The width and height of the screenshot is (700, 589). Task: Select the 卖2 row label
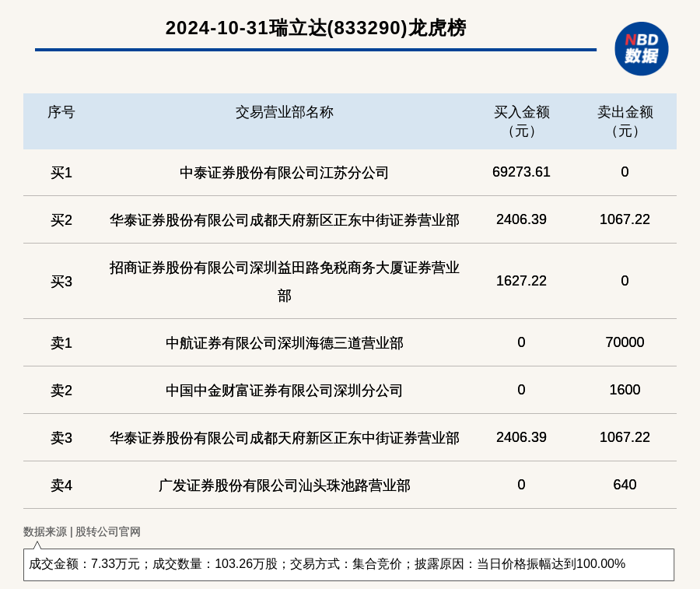point(61,391)
